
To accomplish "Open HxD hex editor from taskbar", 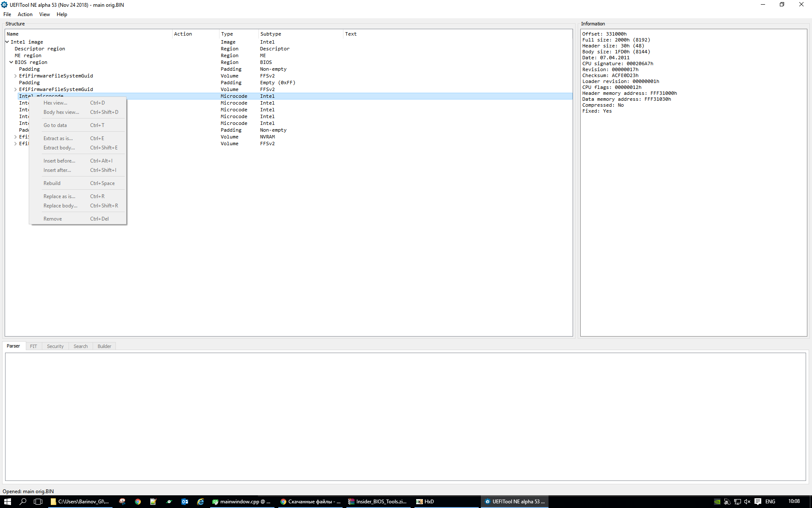I will 425,502.
